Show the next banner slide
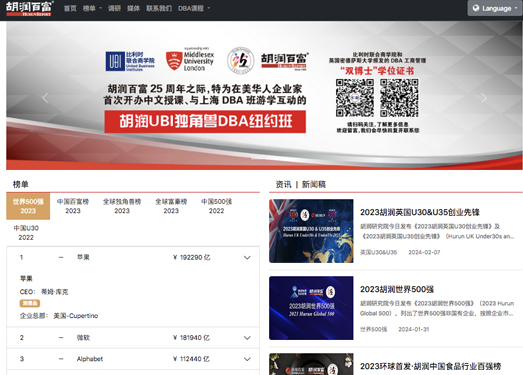Viewport: 523px width, 375px height. (483, 98)
